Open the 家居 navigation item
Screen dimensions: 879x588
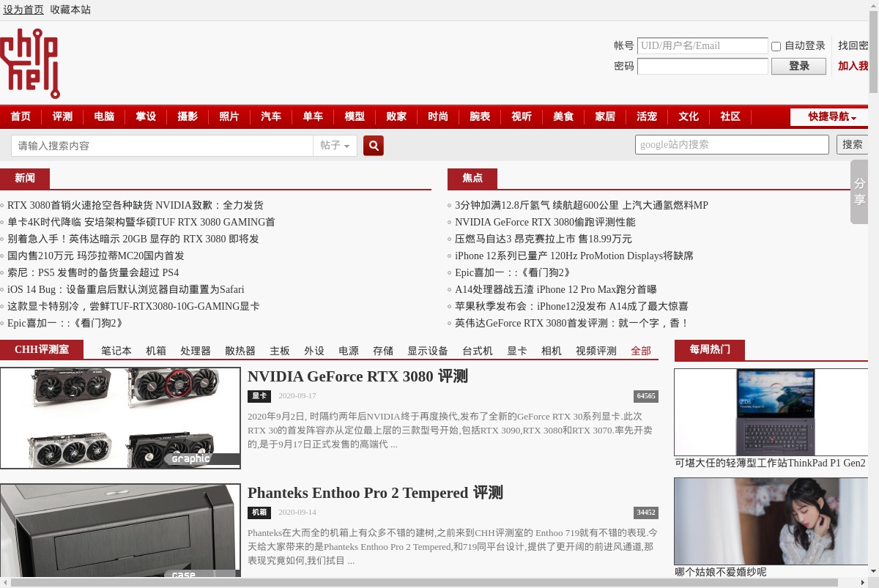(605, 117)
